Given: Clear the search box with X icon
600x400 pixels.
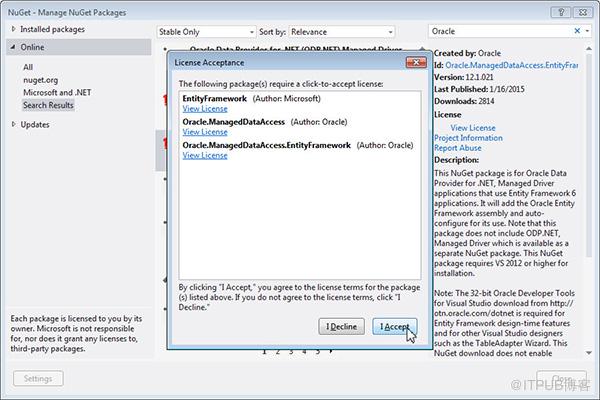Looking at the screenshot, I should click(577, 31).
